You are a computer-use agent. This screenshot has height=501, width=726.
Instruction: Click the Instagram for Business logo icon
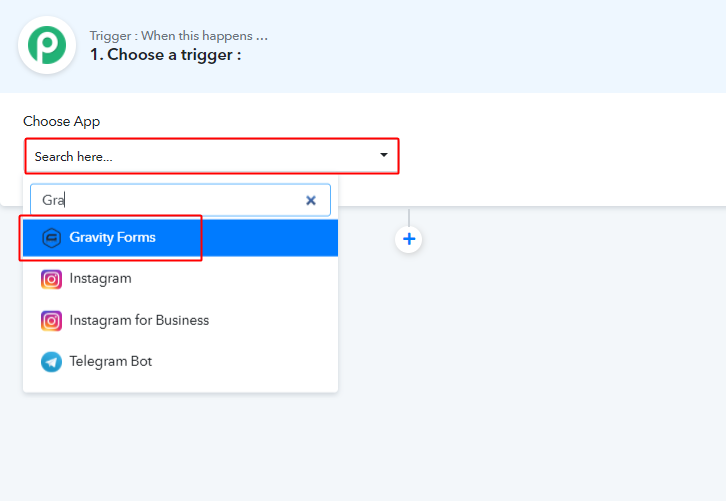51,321
